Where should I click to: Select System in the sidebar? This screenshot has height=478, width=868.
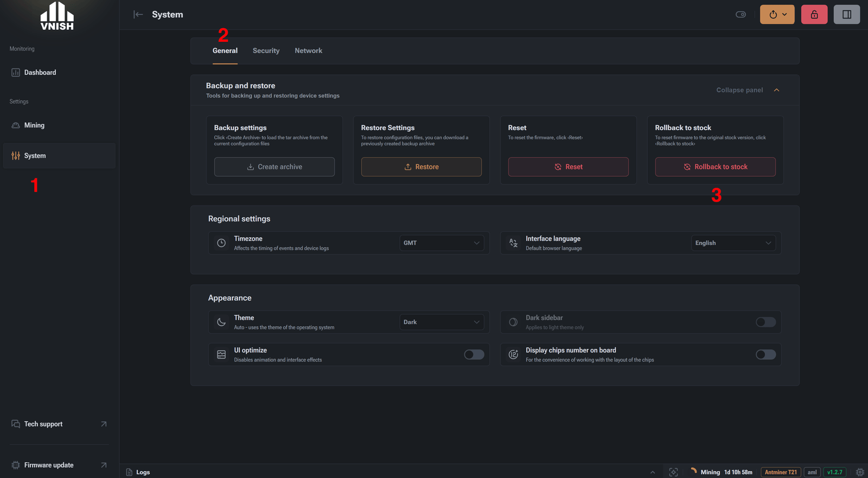click(59, 156)
